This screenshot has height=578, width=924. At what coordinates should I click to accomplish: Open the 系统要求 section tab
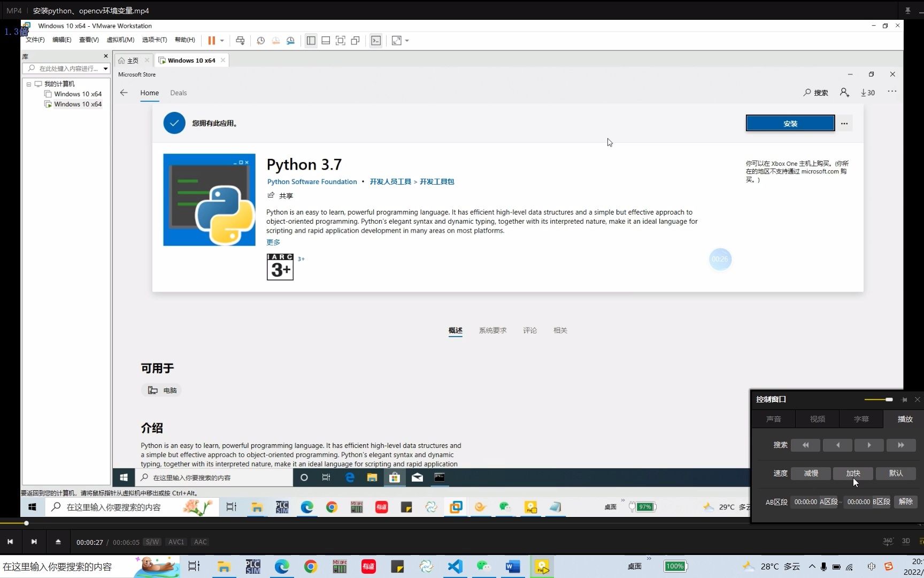click(492, 330)
